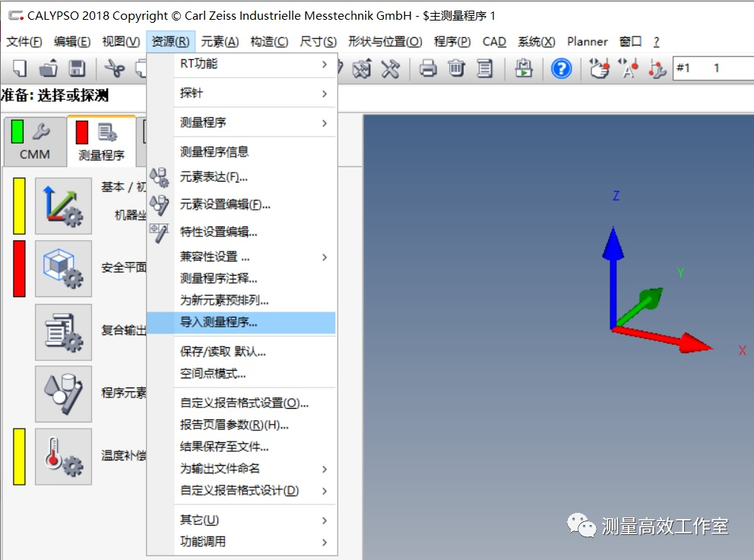754x560 pixels.
Task: Select 导入测量程序... menu entry
Action: (241, 322)
